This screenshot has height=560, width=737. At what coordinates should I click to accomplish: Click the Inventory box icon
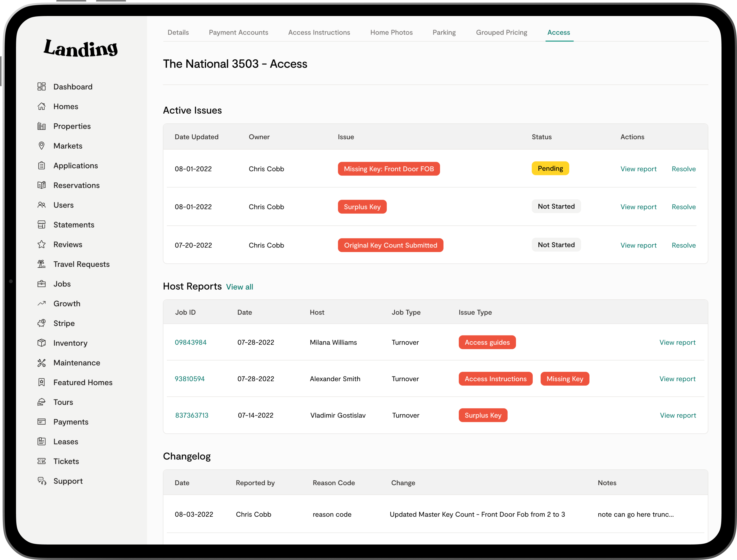(x=41, y=343)
